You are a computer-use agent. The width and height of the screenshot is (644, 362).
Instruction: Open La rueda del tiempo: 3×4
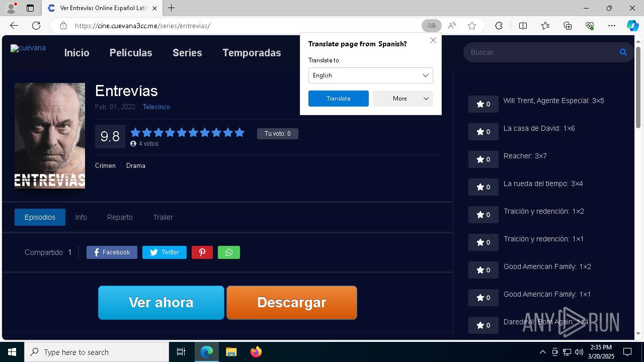[x=543, y=184]
